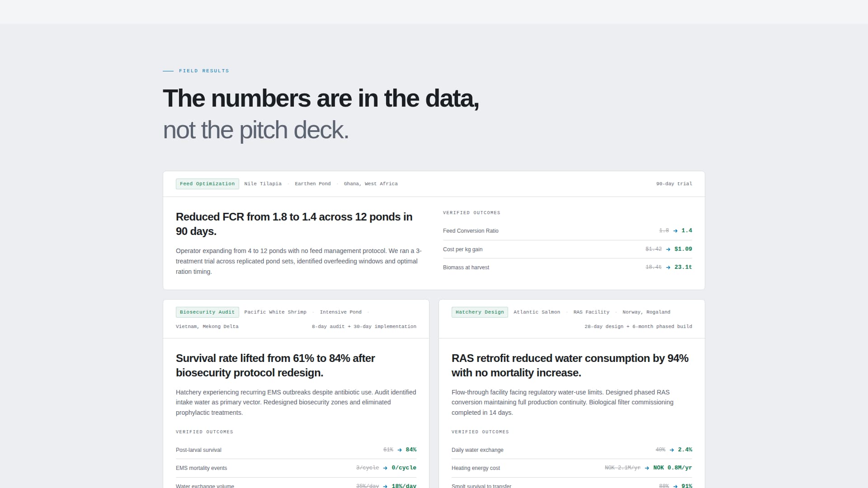Click the strikethrough $1.42 value
This screenshot has width=868, height=488.
tap(653, 249)
